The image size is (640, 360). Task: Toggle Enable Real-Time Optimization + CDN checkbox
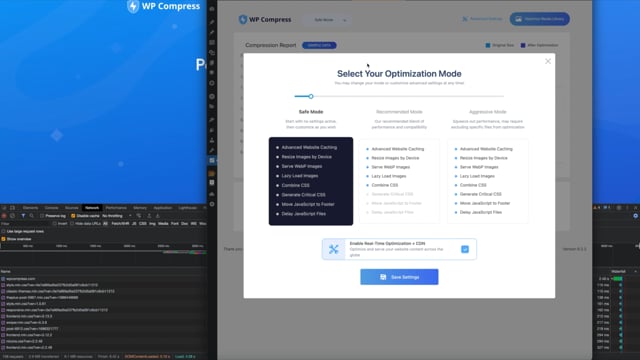point(465,249)
